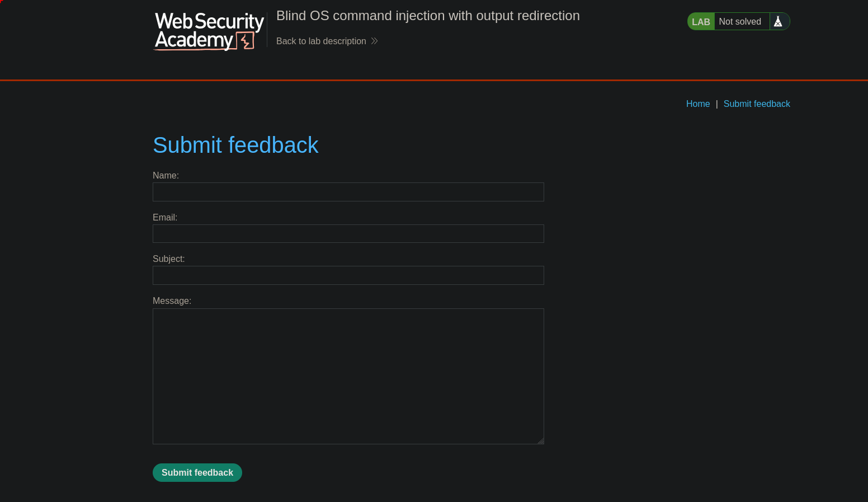Click the Email field label
The image size is (868, 502).
click(x=165, y=218)
